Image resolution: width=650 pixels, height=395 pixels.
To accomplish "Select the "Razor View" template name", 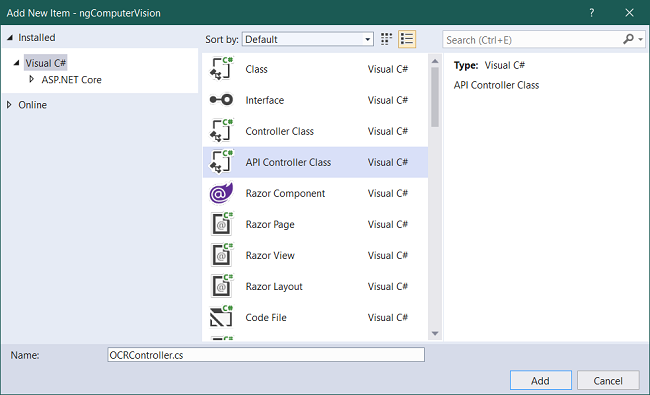I will tap(270, 256).
